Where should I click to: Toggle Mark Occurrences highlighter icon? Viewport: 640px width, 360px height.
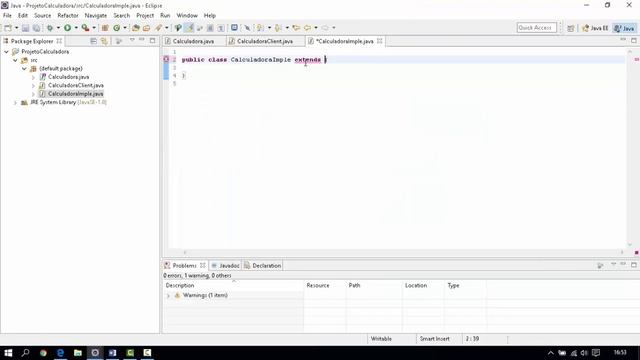(189, 28)
